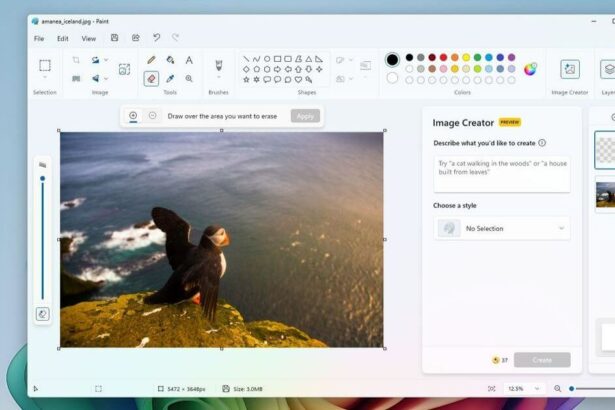Select the Lightning bolt shape

tap(309, 80)
